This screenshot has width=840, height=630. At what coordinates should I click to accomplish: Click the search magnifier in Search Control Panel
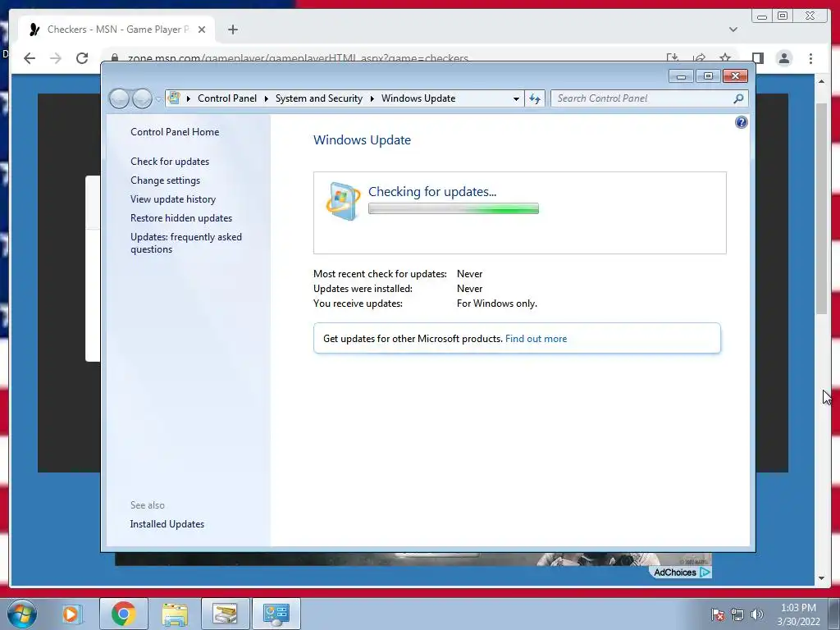point(738,98)
